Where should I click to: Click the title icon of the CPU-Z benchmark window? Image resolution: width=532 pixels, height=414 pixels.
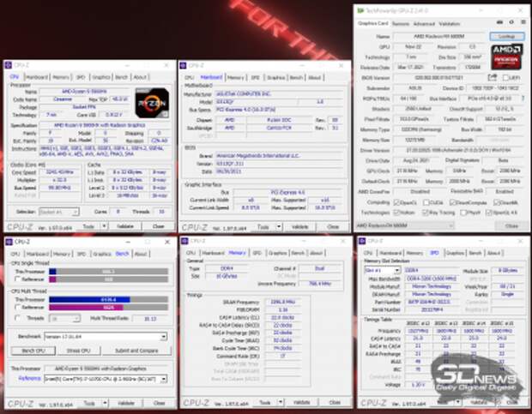tap(9, 242)
